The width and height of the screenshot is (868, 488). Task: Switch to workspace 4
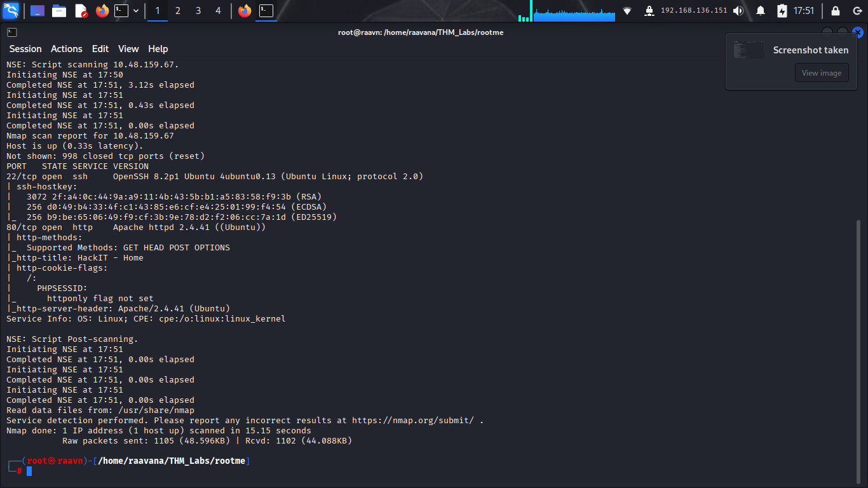218,11
